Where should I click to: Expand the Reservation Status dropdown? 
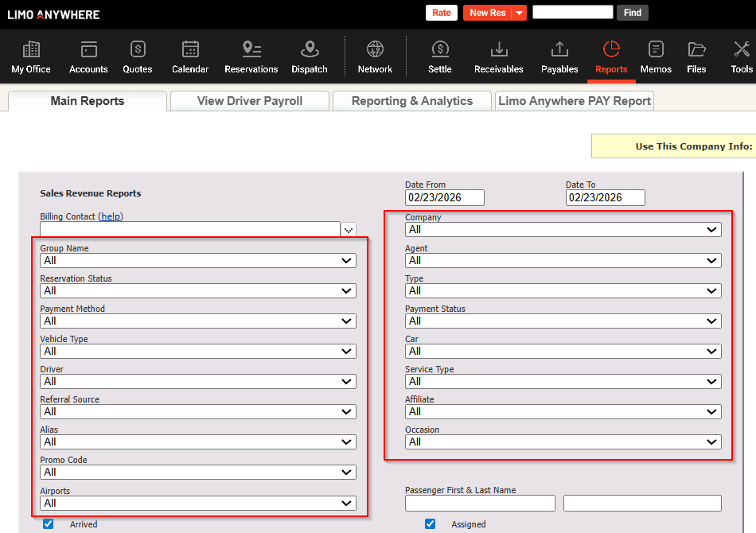198,291
